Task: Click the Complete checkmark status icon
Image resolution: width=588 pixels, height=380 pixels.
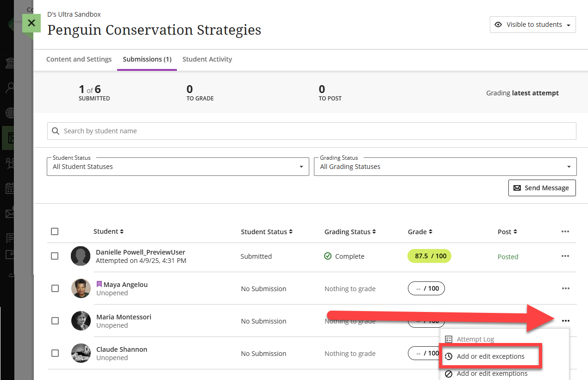Action: (x=328, y=256)
